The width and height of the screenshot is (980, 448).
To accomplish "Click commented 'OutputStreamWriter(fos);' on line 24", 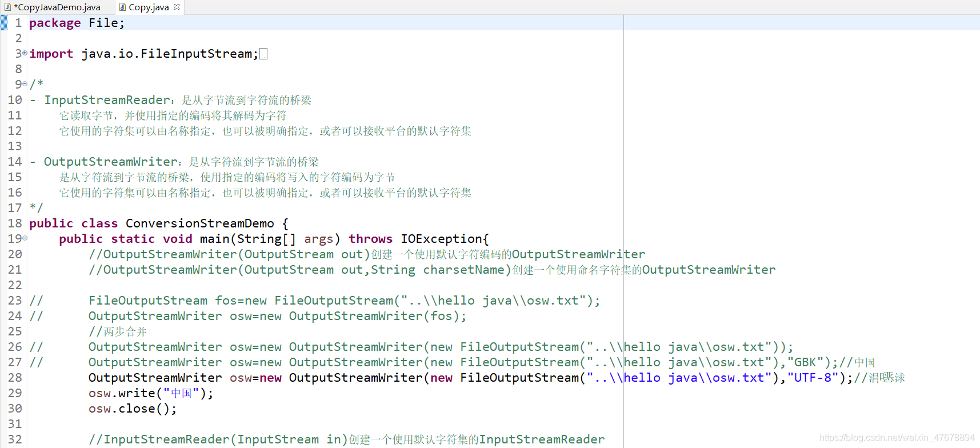I will pos(378,316).
